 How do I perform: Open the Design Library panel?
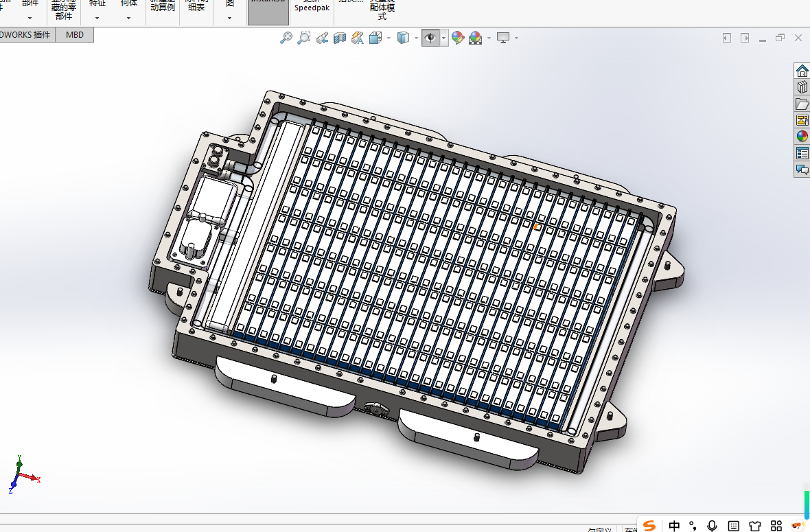pyautogui.click(x=802, y=86)
